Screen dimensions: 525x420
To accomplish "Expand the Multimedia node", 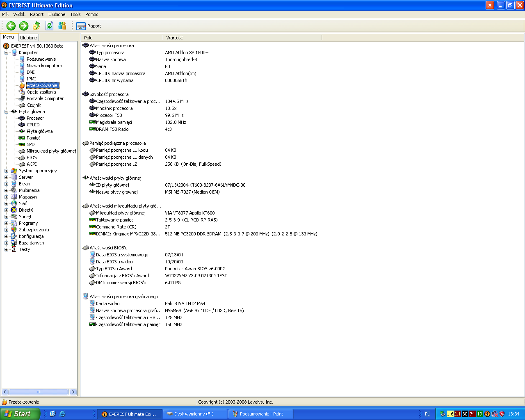I will [x=6, y=190].
